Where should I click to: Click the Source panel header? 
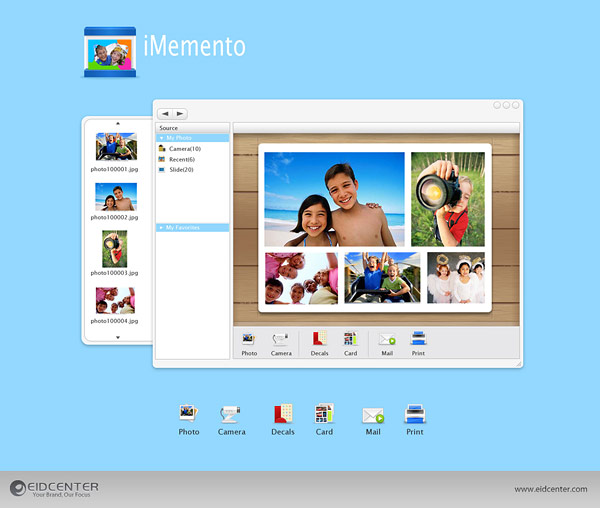(192, 128)
